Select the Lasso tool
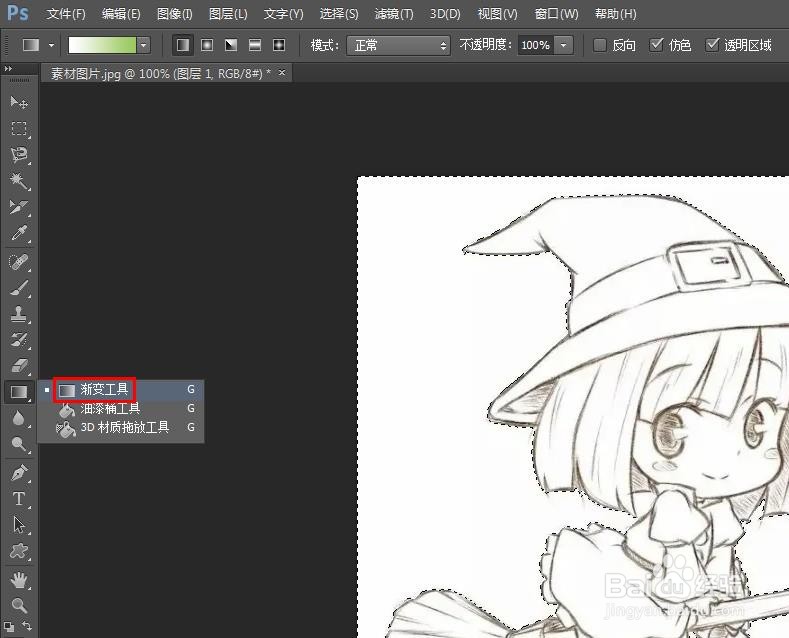This screenshot has height=638, width=789. (x=19, y=154)
